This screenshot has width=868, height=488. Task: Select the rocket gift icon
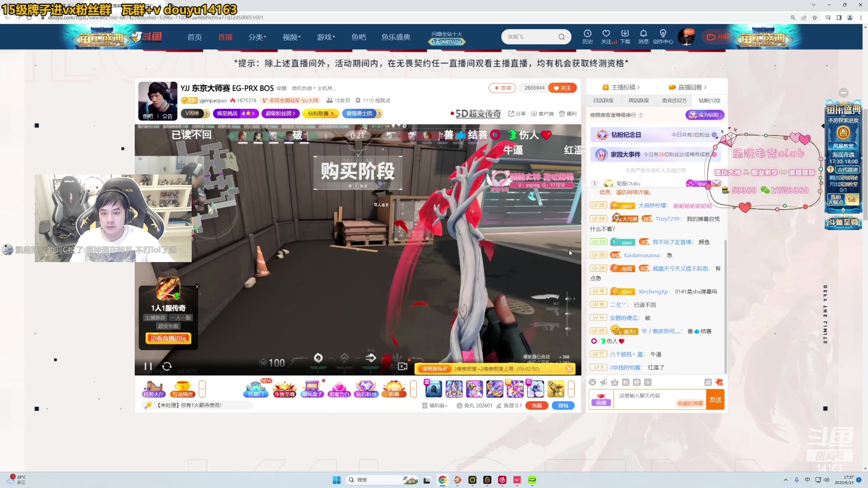coord(556,389)
